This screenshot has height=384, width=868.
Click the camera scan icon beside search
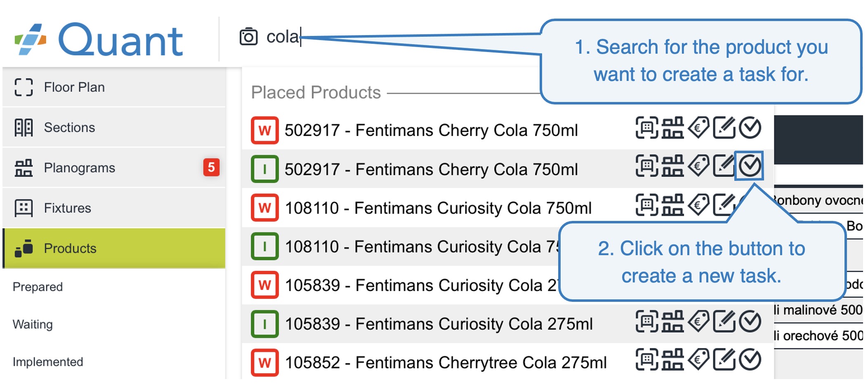pyautogui.click(x=248, y=37)
